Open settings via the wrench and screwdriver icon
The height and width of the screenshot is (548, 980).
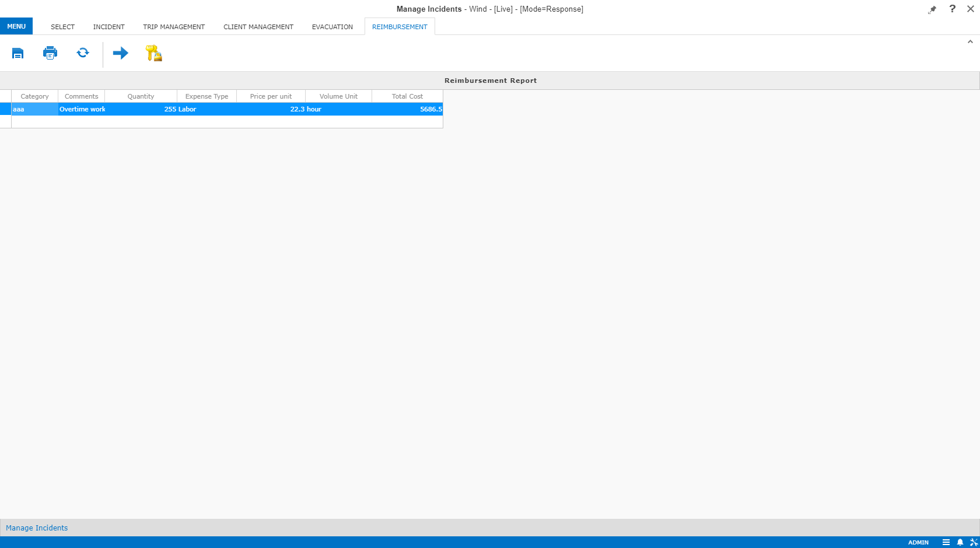click(x=974, y=542)
